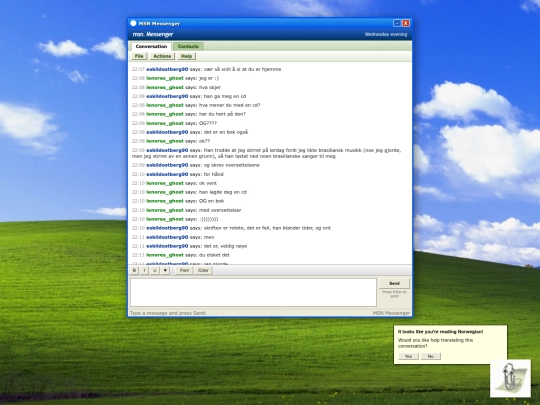Viewport: 540px width, 405px height.
Task: Minimize the MSN Messenger window
Action: point(397,23)
